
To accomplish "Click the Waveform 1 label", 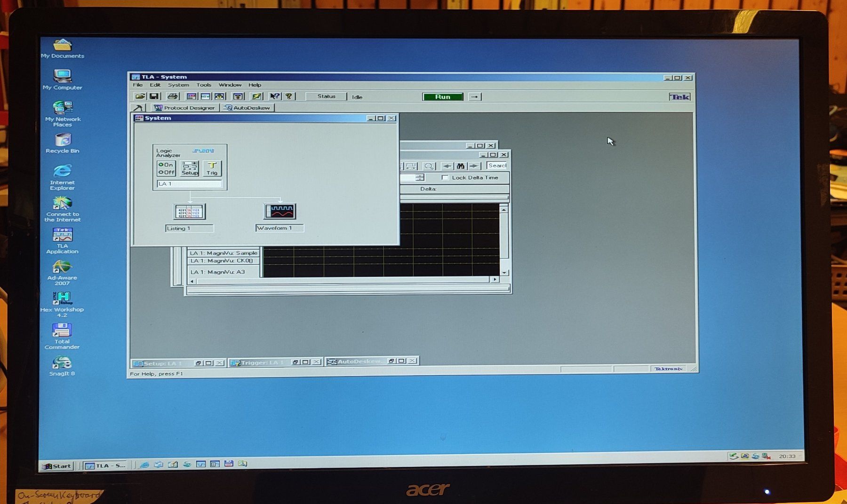I will pos(280,228).
